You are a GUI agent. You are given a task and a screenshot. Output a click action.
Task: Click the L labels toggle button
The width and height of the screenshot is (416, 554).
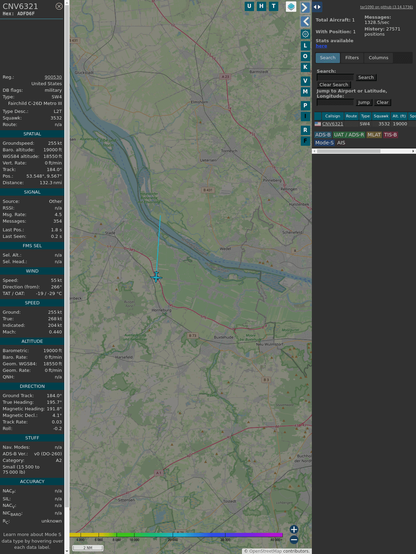305,46
